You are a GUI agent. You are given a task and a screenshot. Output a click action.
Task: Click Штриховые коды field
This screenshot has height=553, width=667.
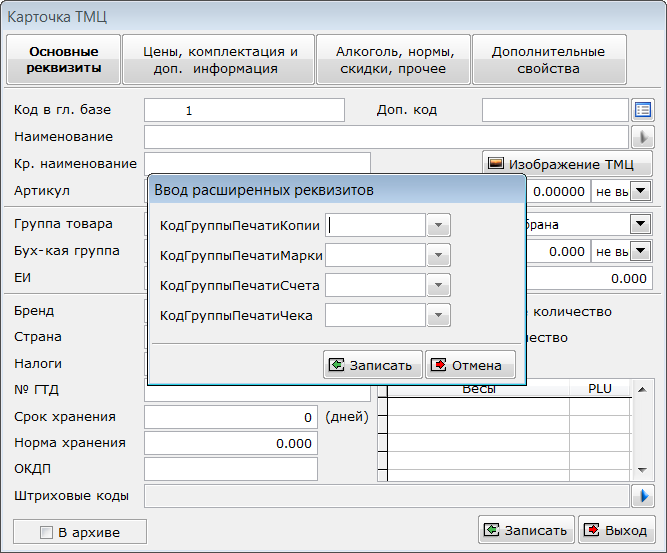click(x=386, y=496)
